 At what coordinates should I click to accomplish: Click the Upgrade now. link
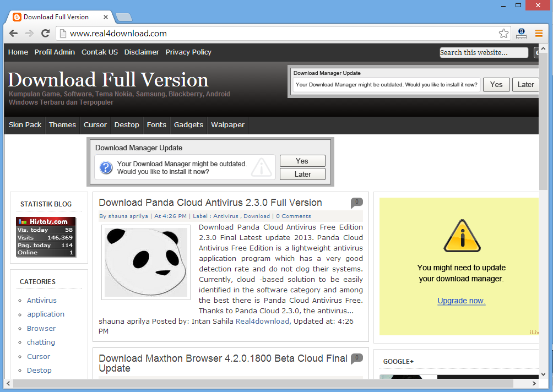coord(462,301)
